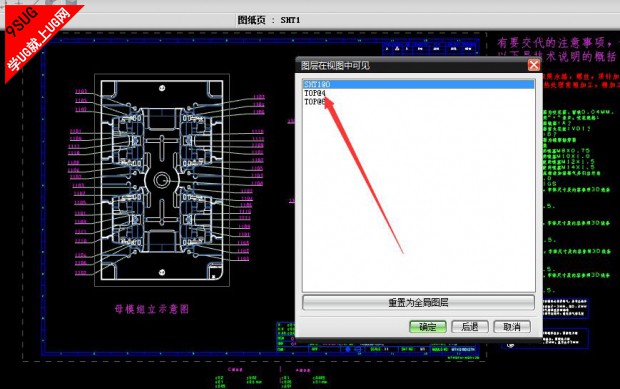The image size is (620, 389).
Task: Click the 图层在视图中可见 dialog title bar
Action: click(x=411, y=65)
